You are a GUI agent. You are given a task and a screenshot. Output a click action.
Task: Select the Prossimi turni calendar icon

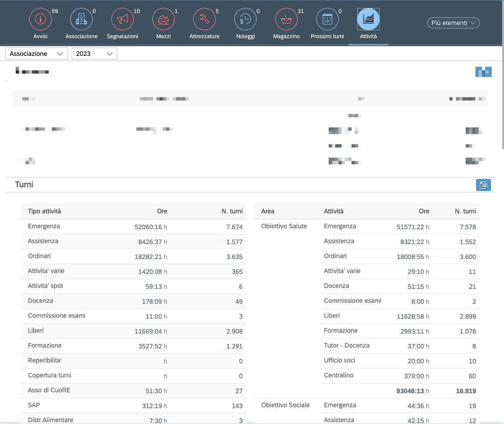[327, 19]
